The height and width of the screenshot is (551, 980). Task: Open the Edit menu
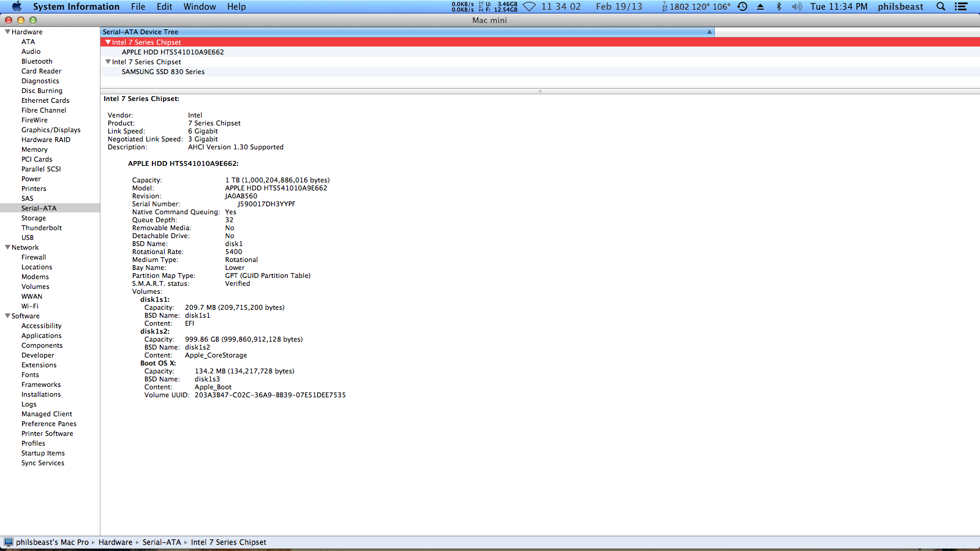164,6
